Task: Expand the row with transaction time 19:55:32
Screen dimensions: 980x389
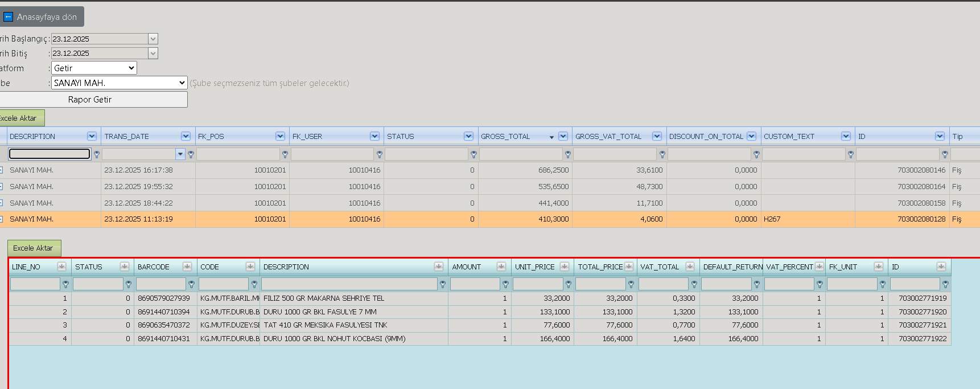Action: (1, 187)
